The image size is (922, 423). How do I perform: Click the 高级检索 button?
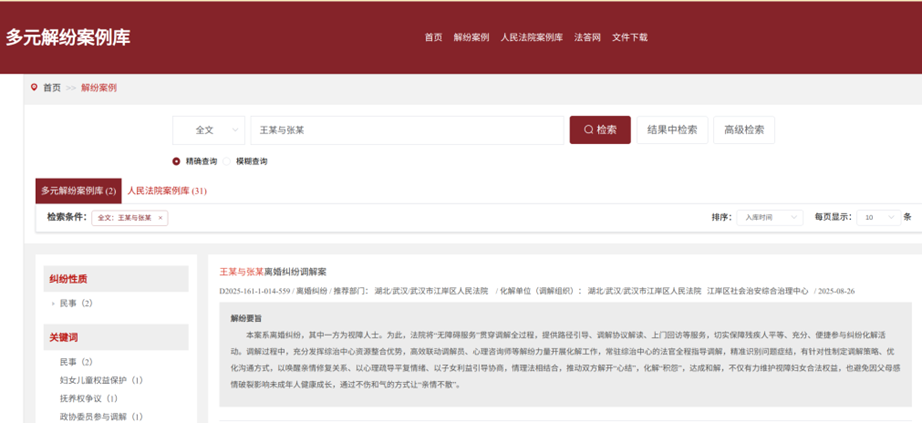744,130
